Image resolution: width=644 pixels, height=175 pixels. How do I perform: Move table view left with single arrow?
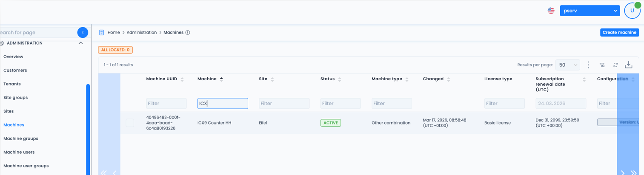[114, 172]
